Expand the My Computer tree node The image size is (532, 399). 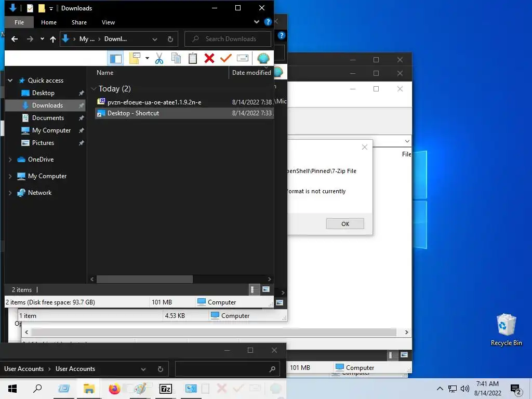(10, 176)
